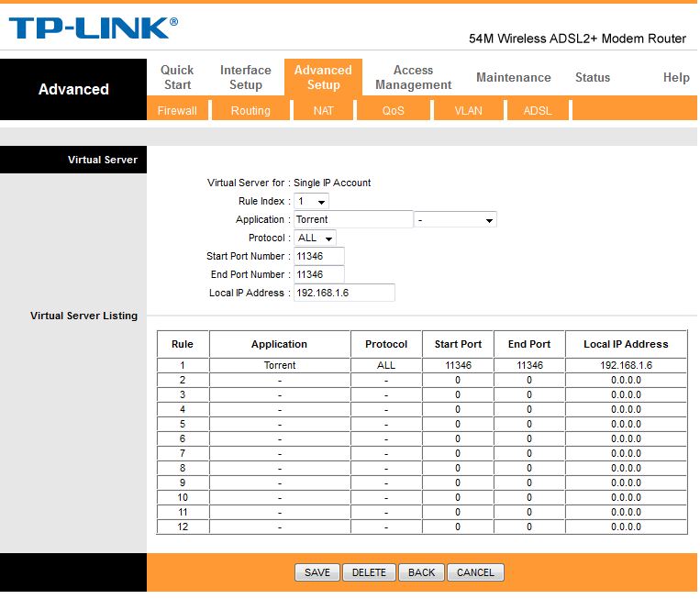
Task: Click the Start Port Number field
Action: pyautogui.click(x=318, y=256)
